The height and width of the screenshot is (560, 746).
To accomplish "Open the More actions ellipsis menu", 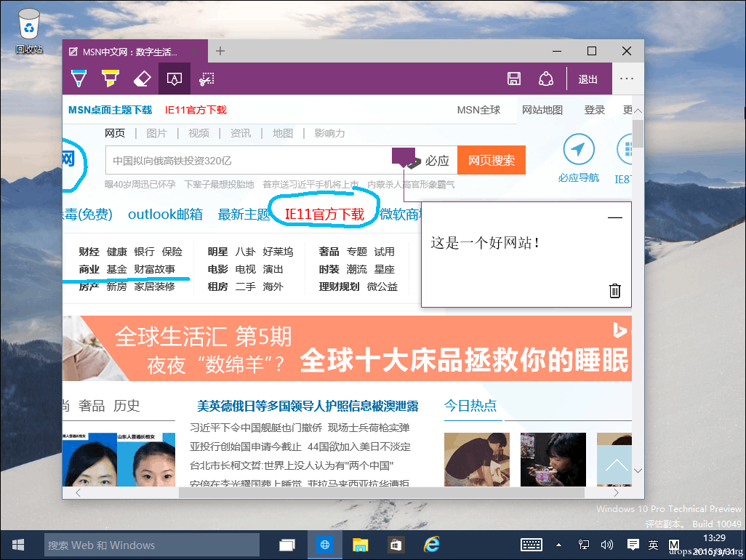I will point(627,79).
